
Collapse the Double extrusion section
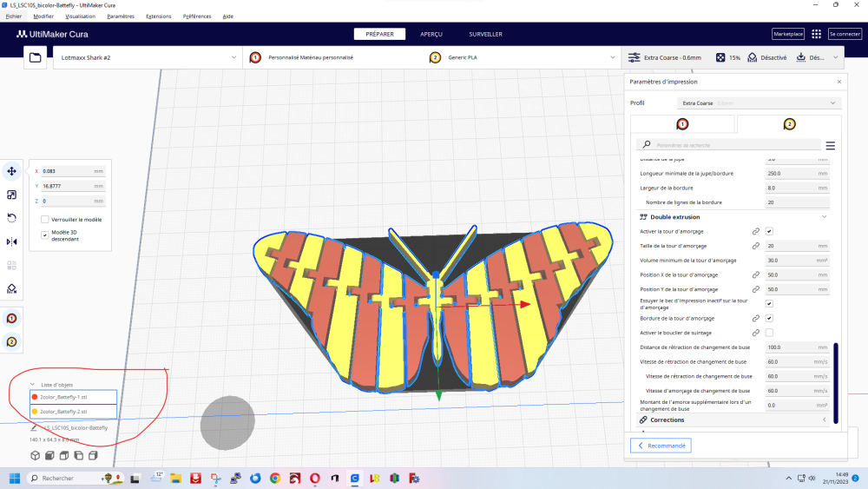tap(824, 217)
